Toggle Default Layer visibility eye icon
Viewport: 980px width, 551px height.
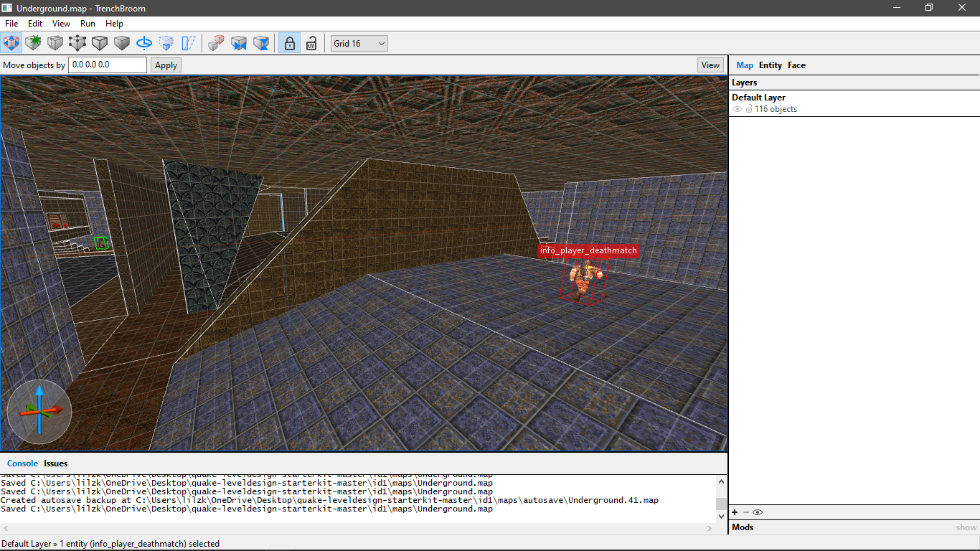pyautogui.click(x=738, y=109)
